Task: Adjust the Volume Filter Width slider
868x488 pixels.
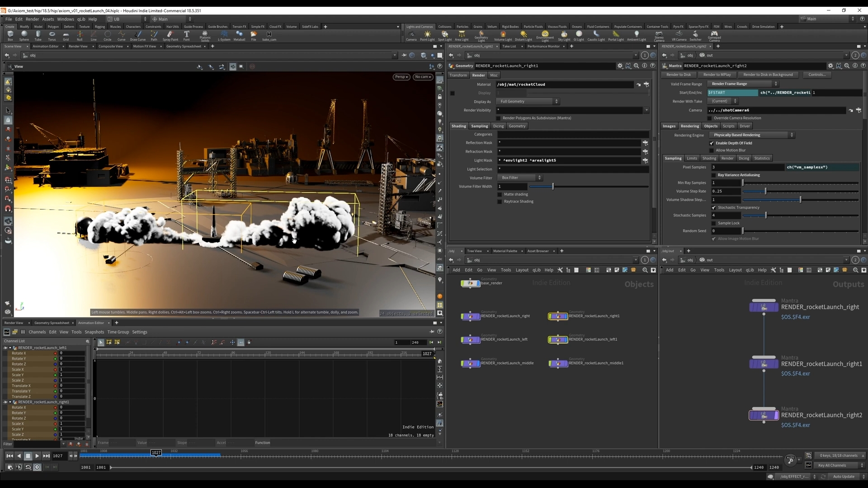Action: coord(552,187)
